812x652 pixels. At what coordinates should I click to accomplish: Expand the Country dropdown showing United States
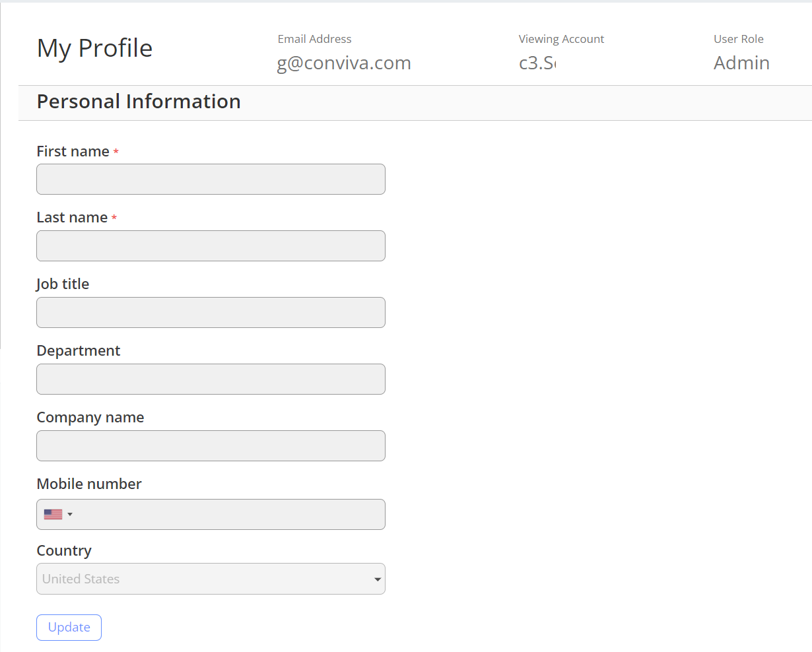(211, 579)
